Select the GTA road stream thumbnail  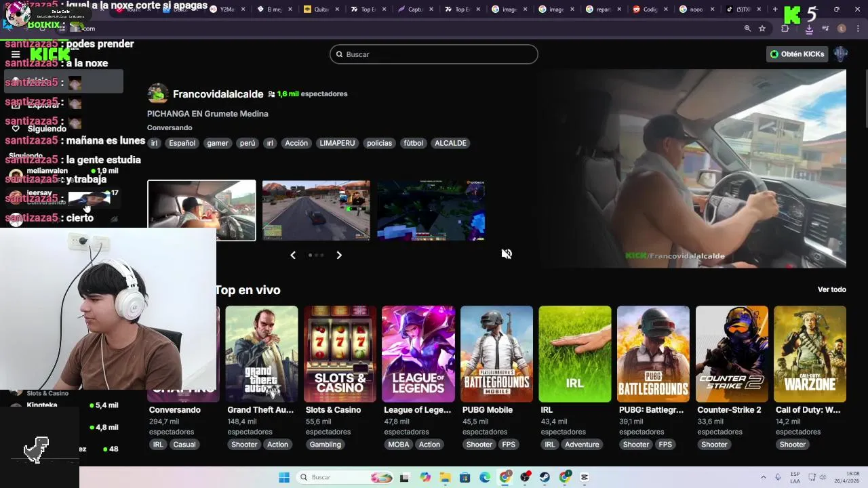click(316, 210)
